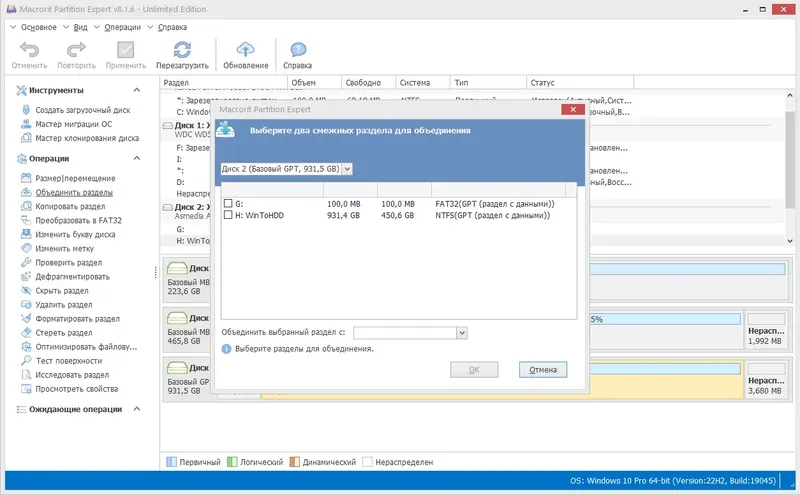Click the 3,680 MB unallocated block
The width and height of the screenshot is (800, 495).
pos(766,380)
